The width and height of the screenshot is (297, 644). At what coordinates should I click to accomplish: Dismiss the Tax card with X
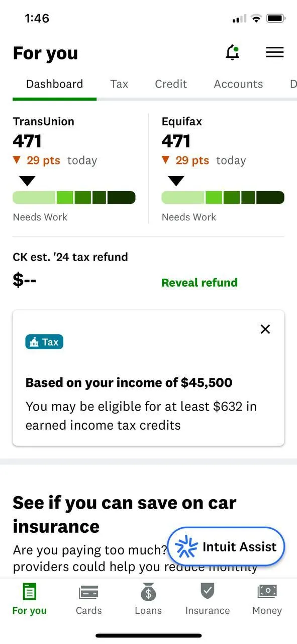[x=265, y=329]
